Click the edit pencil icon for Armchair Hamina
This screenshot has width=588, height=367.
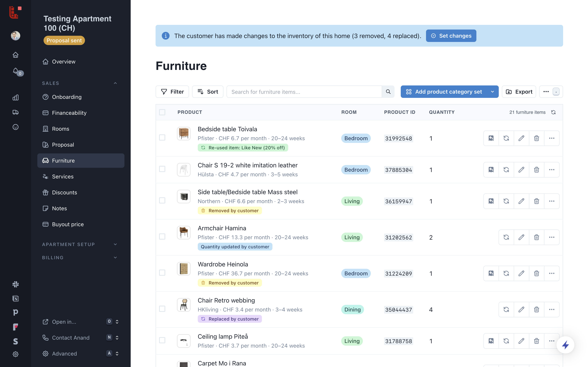[x=521, y=237]
